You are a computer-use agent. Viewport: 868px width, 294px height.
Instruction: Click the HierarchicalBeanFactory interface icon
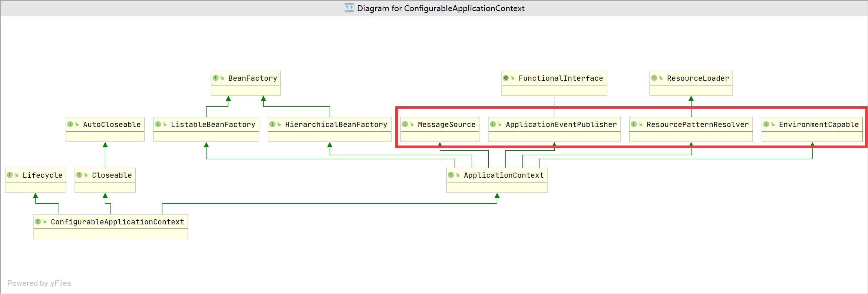coord(272,124)
